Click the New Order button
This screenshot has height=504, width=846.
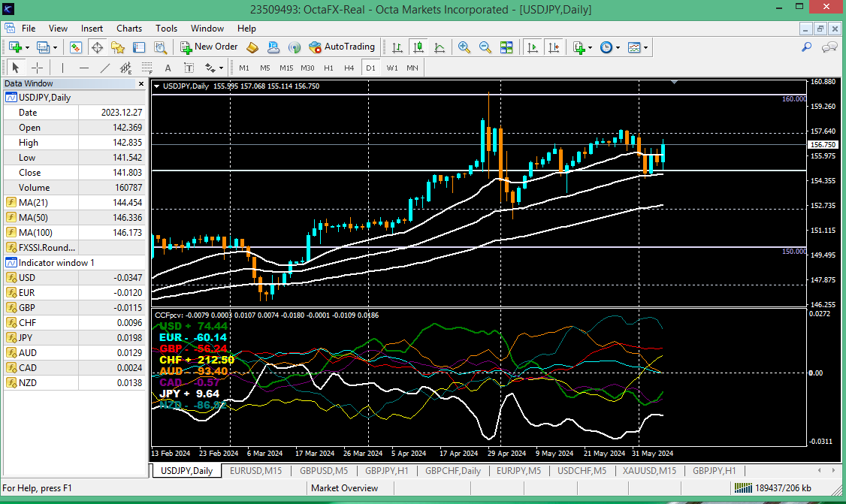click(x=209, y=47)
